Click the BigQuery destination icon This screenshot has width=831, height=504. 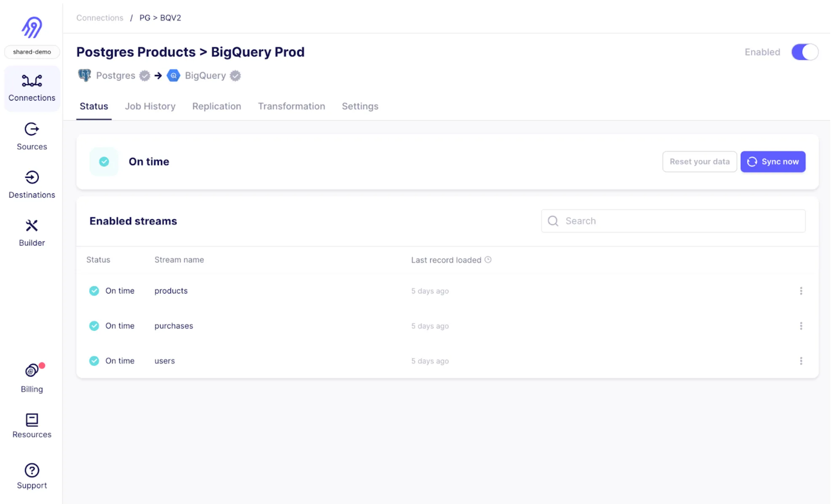[173, 75]
